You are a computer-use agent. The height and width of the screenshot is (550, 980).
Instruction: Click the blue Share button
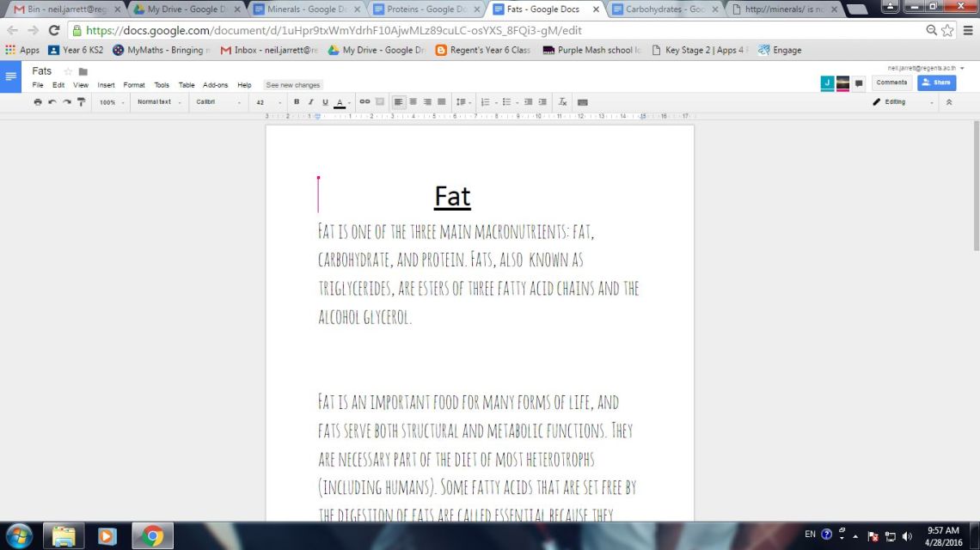936,82
